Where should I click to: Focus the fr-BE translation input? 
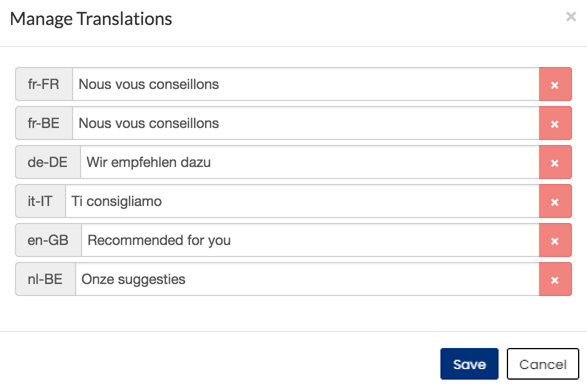(306, 123)
